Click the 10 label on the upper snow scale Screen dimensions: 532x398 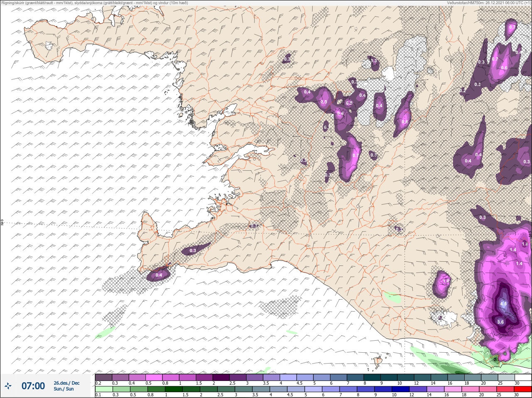pyautogui.click(x=399, y=383)
